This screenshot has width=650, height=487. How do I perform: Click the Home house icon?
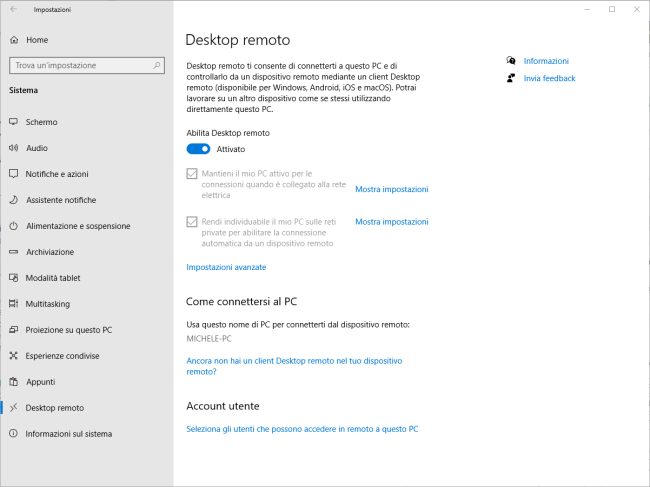(x=14, y=40)
